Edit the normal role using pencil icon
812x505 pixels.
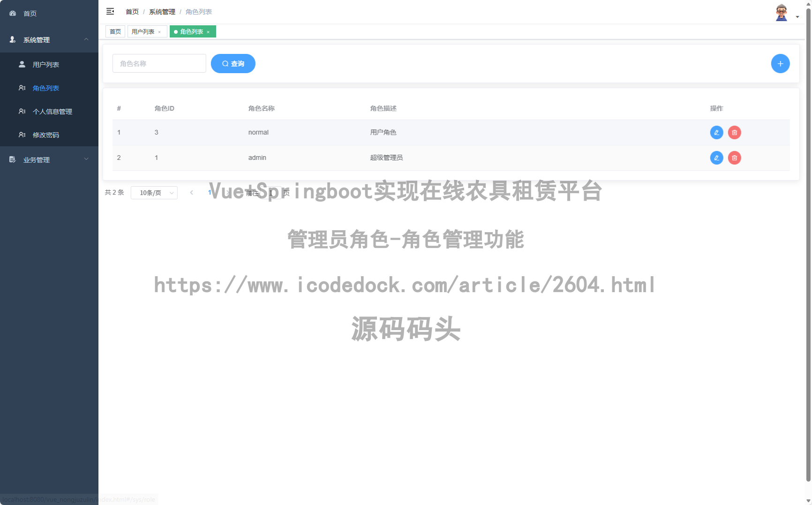716,132
